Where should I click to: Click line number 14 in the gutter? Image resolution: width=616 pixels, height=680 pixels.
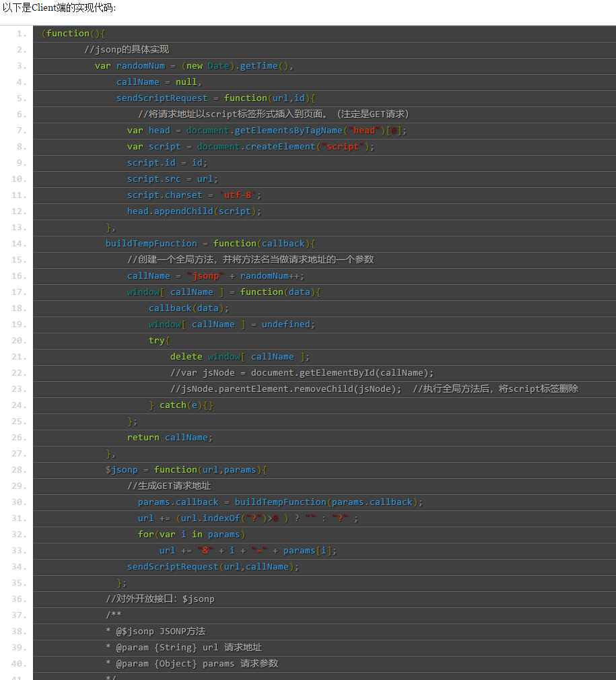[20, 244]
